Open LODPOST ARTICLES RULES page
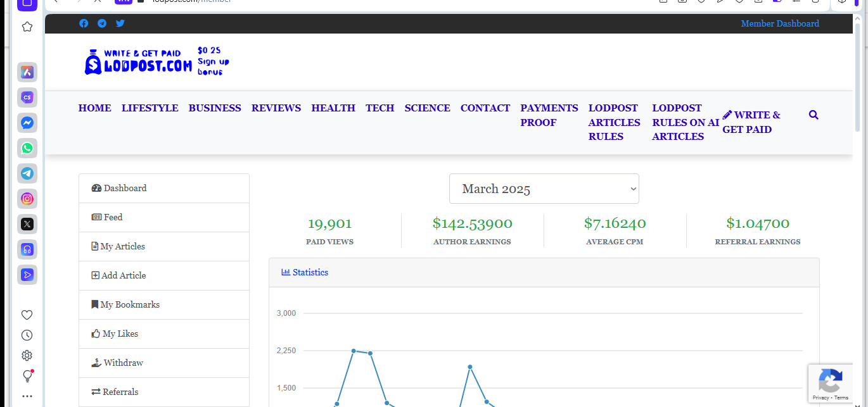Screen dimensions: 868x407 tap(615, 122)
